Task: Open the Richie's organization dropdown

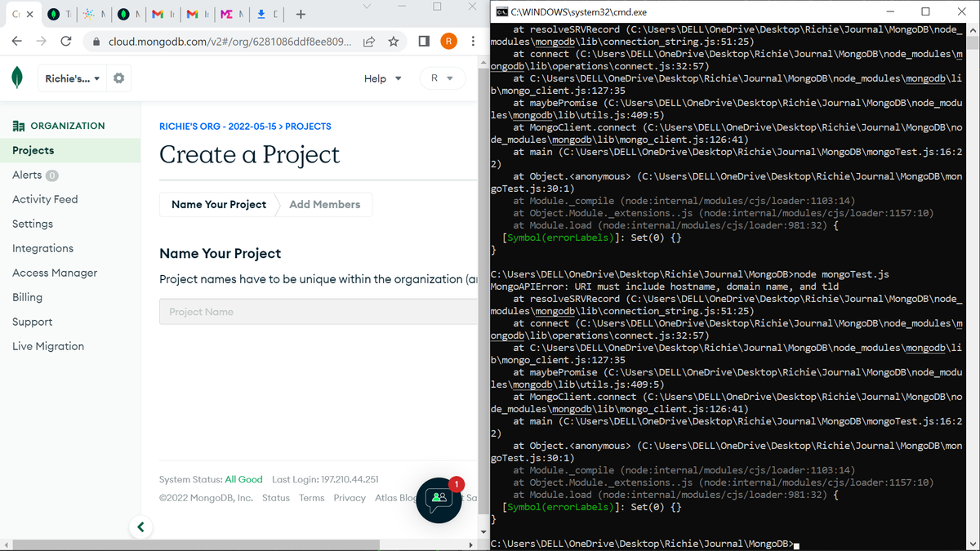Action: (x=72, y=78)
